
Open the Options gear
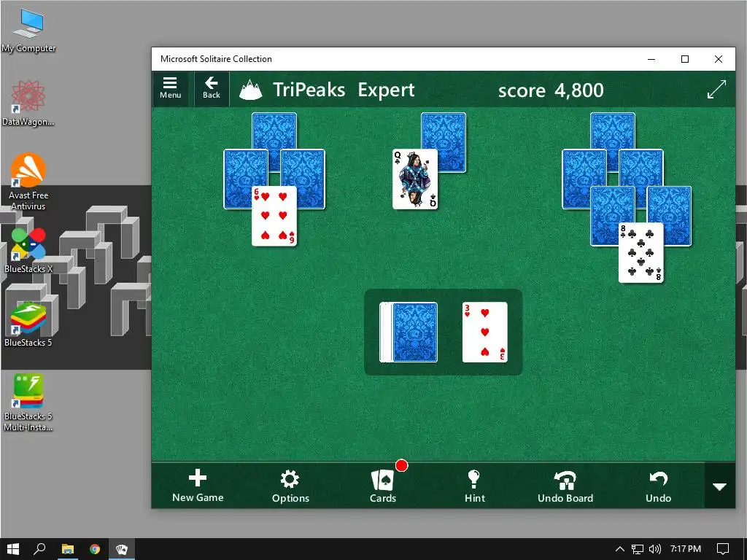[x=290, y=486]
